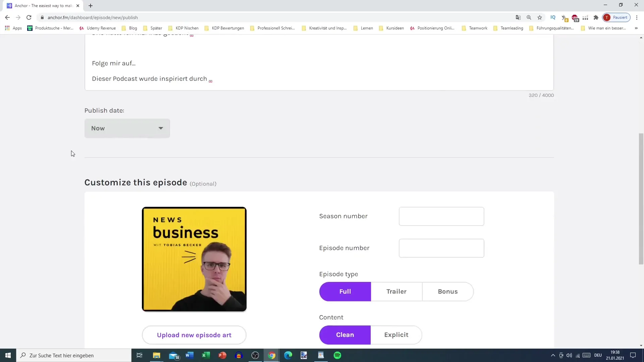
Task: Close the Anchor browser tab
Action: coord(78,6)
